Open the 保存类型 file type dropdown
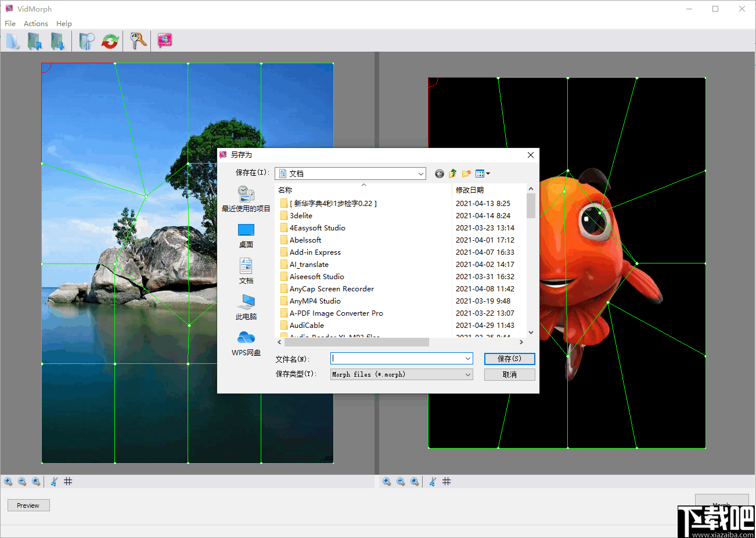This screenshot has height=538, width=756. click(468, 374)
